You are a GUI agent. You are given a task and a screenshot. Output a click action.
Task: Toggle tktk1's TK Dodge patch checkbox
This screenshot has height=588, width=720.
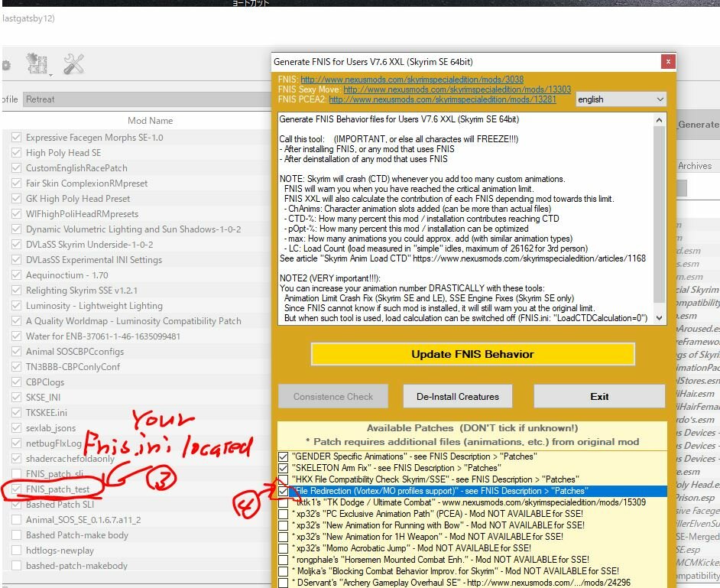284,502
